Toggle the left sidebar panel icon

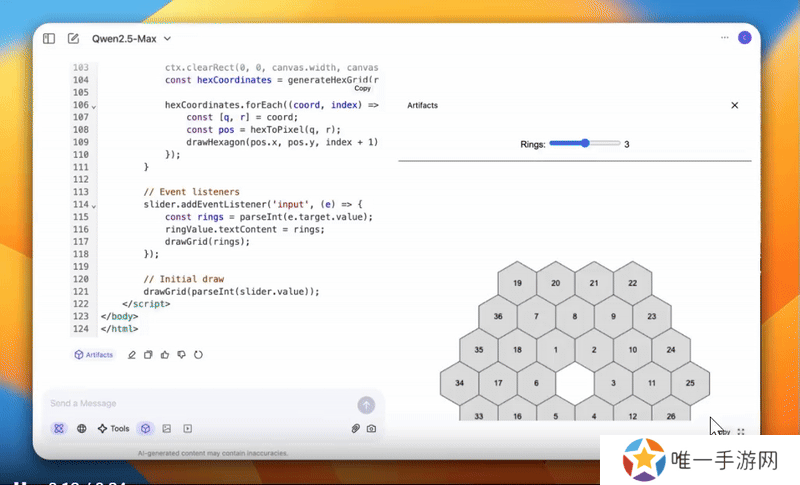tap(49, 39)
